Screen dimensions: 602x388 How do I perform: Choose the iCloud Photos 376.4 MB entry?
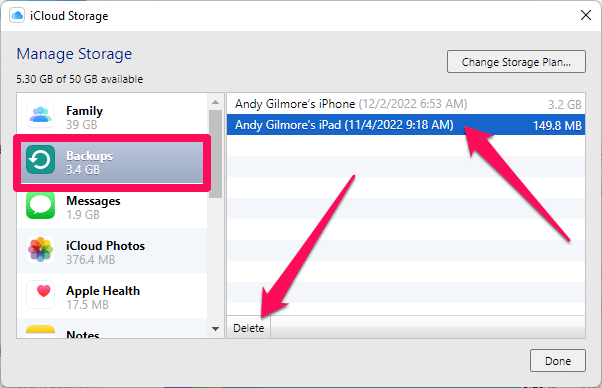click(x=112, y=251)
